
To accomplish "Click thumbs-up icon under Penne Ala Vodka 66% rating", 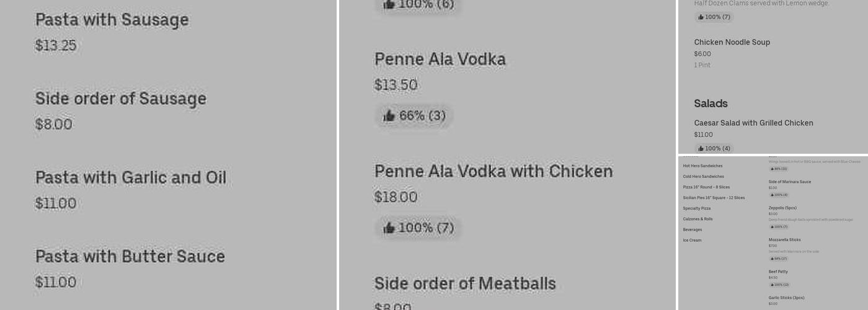I will tap(389, 116).
